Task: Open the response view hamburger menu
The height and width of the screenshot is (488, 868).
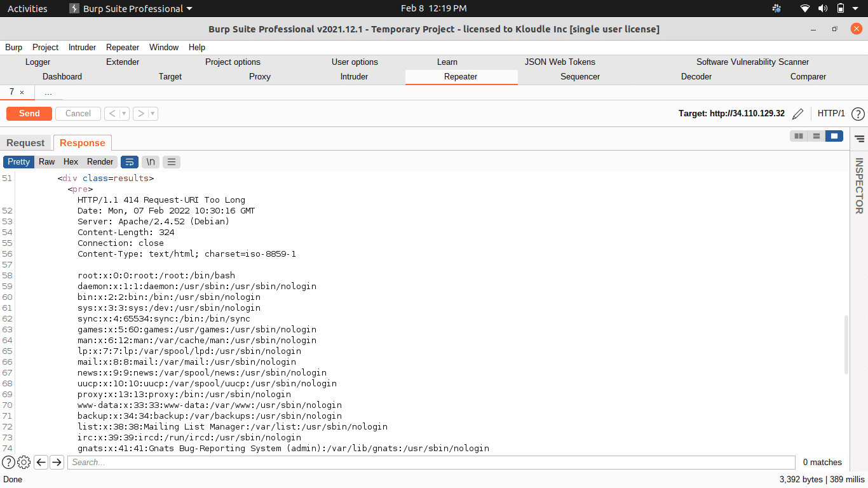Action: coord(172,162)
